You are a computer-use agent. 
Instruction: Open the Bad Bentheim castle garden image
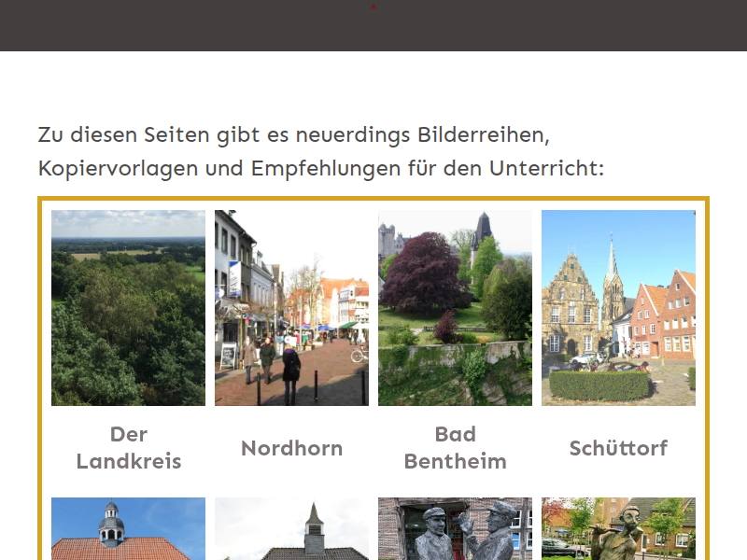pos(455,308)
